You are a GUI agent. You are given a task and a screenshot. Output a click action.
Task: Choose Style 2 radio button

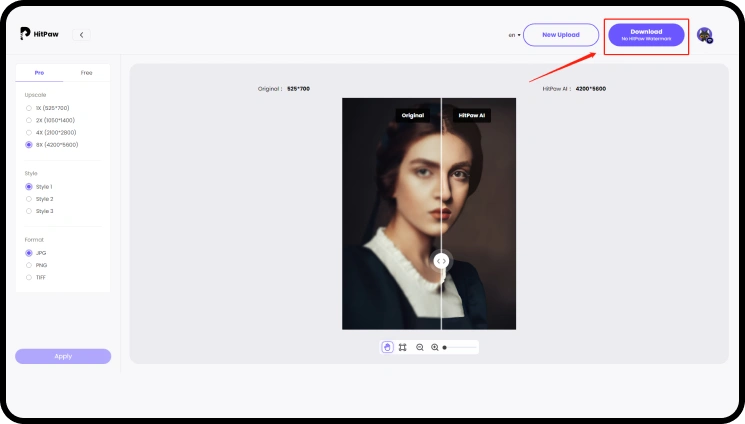pyautogui.click(x=29, y=199)
